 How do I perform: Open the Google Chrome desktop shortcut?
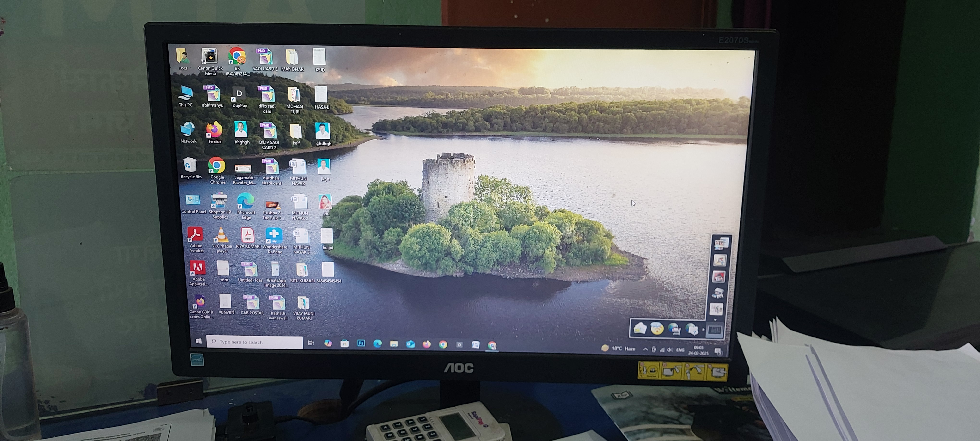217,171
